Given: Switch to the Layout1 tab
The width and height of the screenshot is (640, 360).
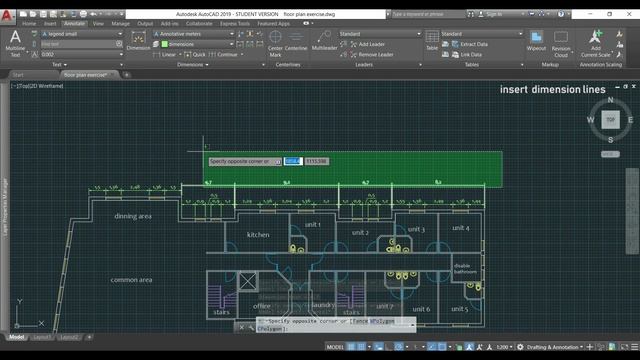Looking at the screenshot, I should pyautogui.click(x=42, y=338).
